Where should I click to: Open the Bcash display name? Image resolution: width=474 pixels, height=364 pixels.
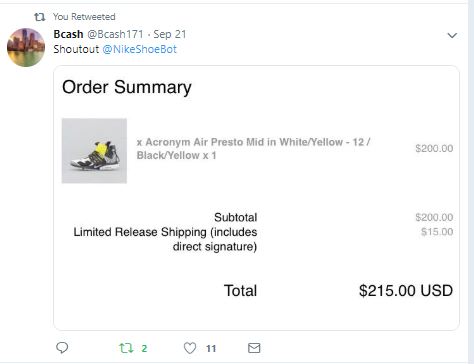[x=68, y=34]
